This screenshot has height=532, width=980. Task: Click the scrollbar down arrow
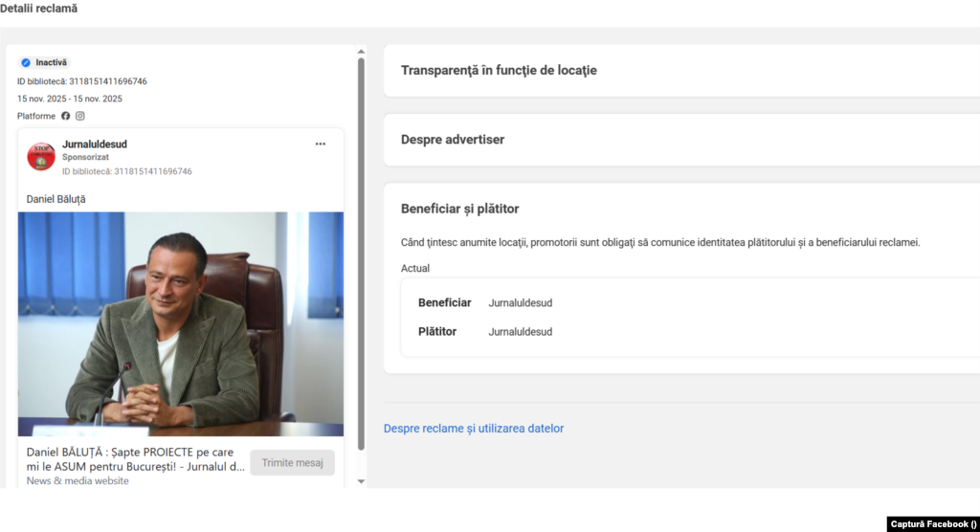[361, 480]
